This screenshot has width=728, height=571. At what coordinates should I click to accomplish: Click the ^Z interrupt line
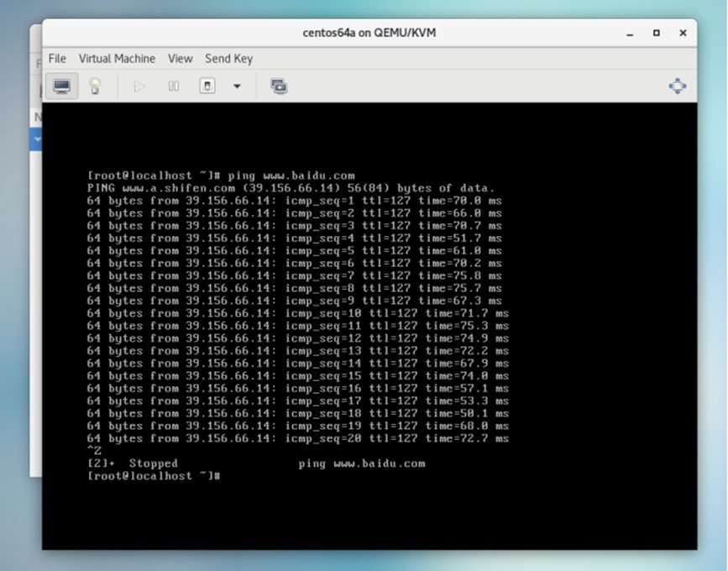click(x=94, y=451)
